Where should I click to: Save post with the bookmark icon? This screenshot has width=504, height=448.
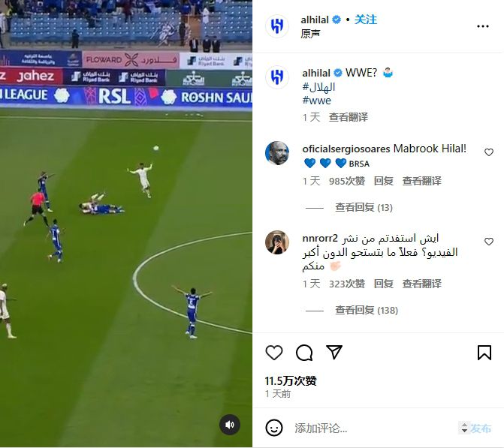484,353
